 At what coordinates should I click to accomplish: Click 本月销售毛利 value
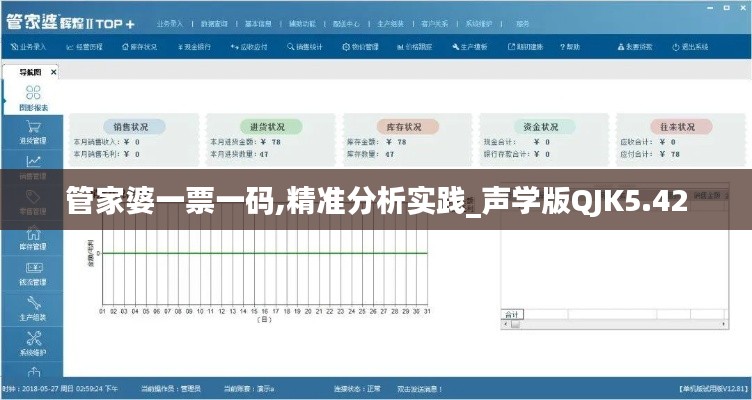click(x=131, y=154)
